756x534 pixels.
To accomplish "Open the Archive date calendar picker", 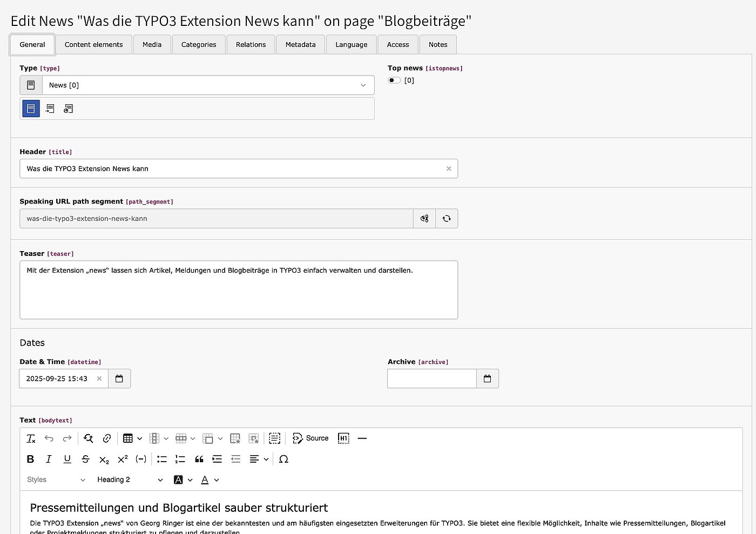I will click(487, 378).
